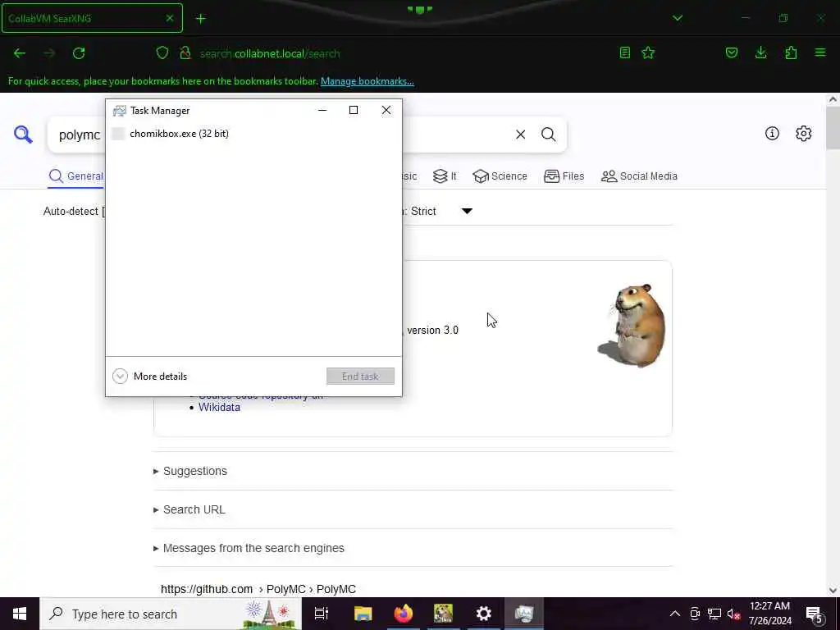Screen dimensions: 840x630
Task: Open the Pocket save icon
Action: (x=731, y=52)
